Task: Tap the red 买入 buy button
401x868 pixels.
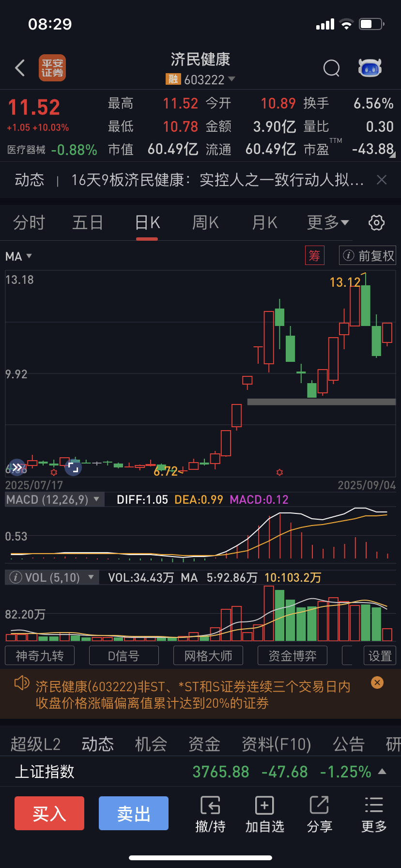Action: coord(49,813)
